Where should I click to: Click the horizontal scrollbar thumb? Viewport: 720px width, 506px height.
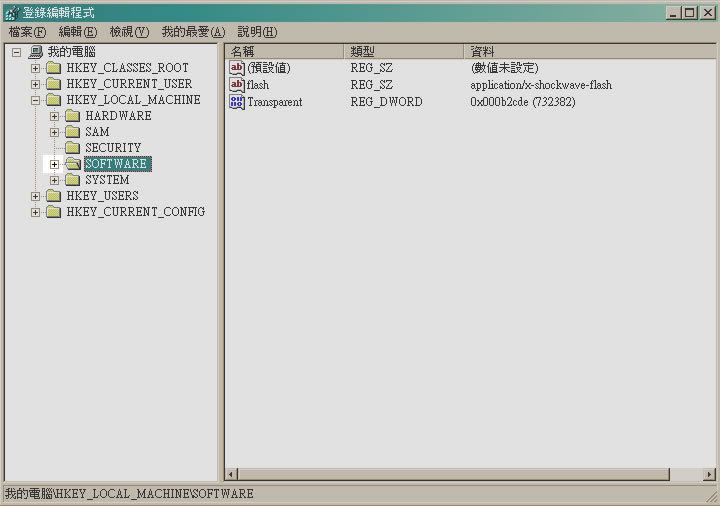point(453,474)
